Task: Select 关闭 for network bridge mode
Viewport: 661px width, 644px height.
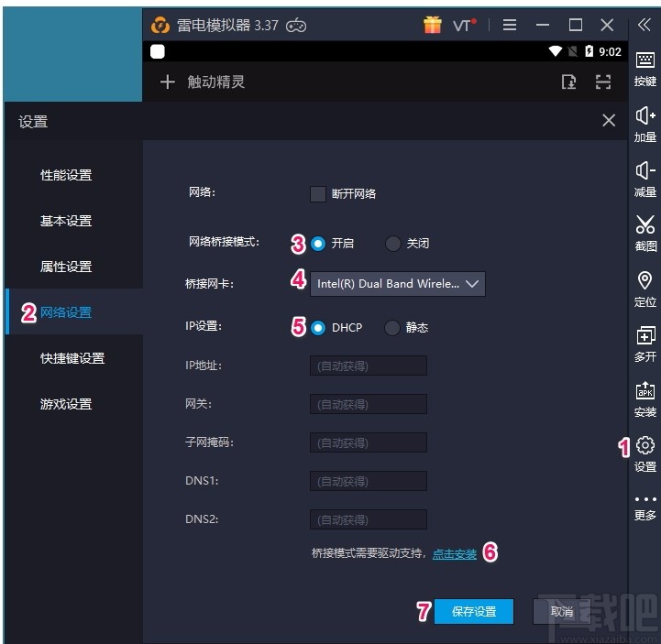Action: pos(393,244)
